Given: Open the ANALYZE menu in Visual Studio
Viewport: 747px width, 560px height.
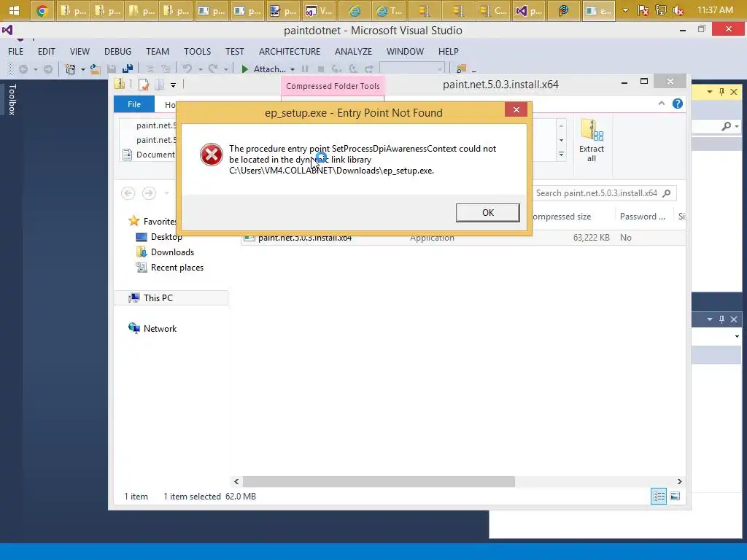Looking at the screenshot, I should (x=353, y=52).
